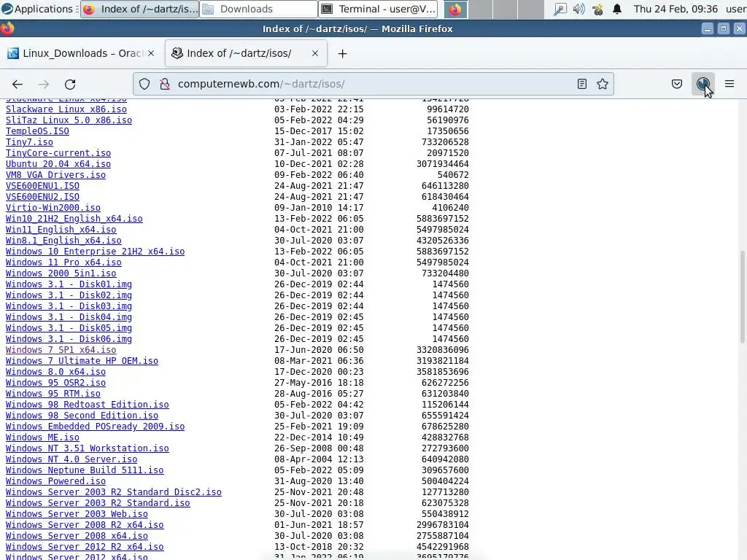The width and height of the screenshot is (747, 560).
Task: Click Windows_98_Second_Edition.iso link
Action: coord(82,416)
